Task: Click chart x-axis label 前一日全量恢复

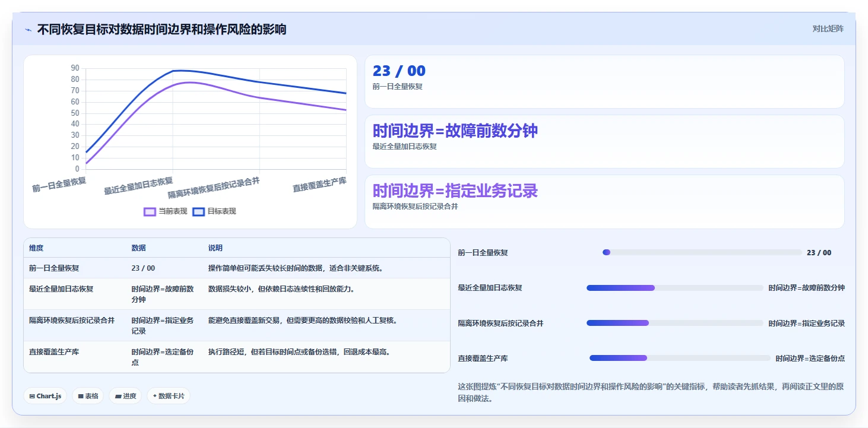Action: tap(59, 185)
